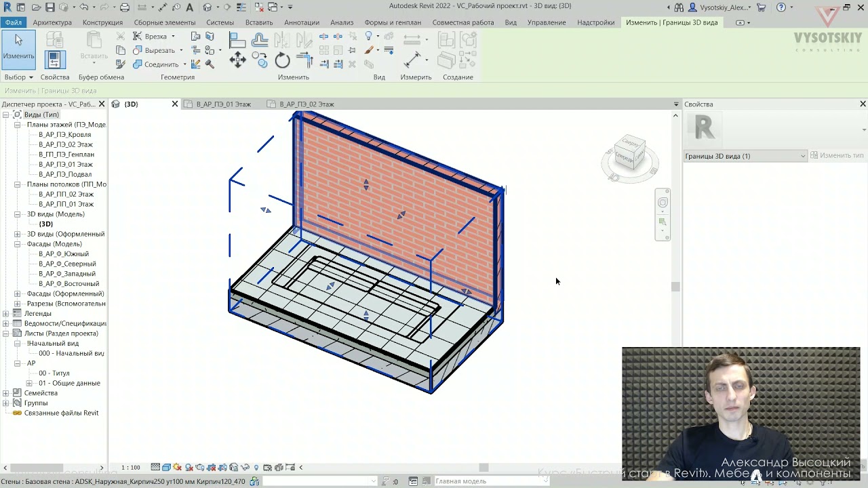Toggle crop view in the view control bar
The image size is (868, 488).
[x=212, y=467]
